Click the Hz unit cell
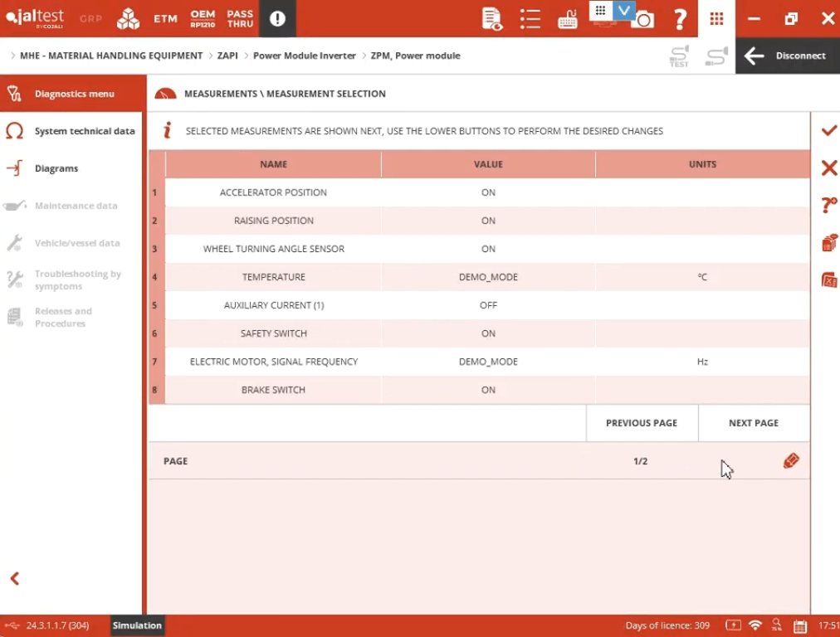840x637 pixels. click(702, 362)
